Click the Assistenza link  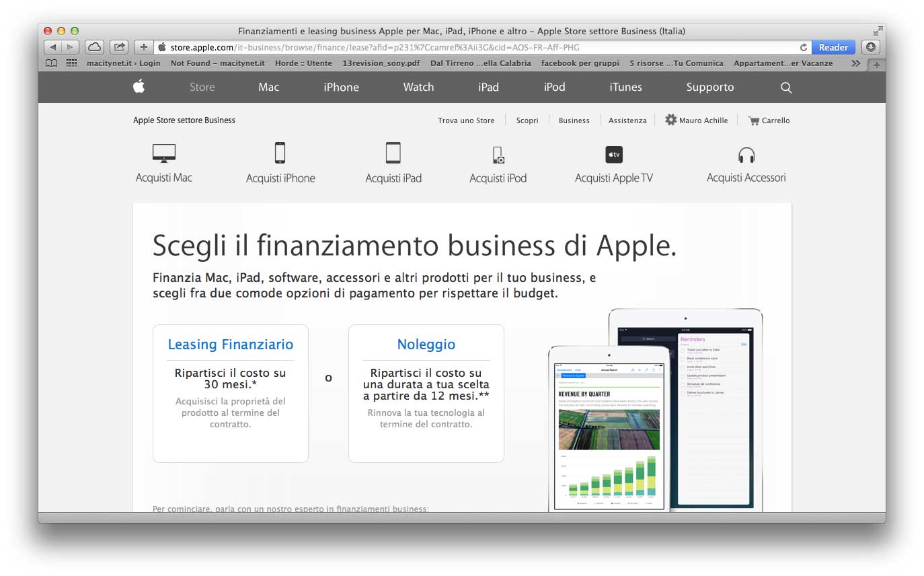click(627, 120)
